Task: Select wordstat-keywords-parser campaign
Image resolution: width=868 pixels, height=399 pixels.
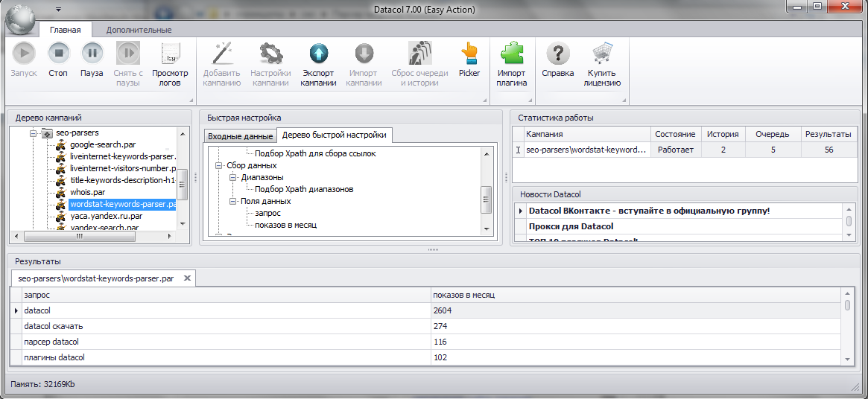Action: click(123, 205)
